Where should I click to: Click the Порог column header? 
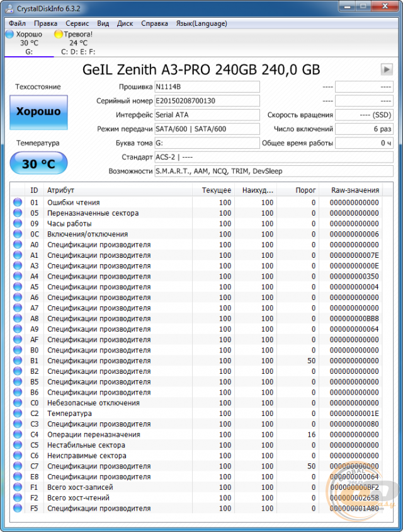(298, 190)
